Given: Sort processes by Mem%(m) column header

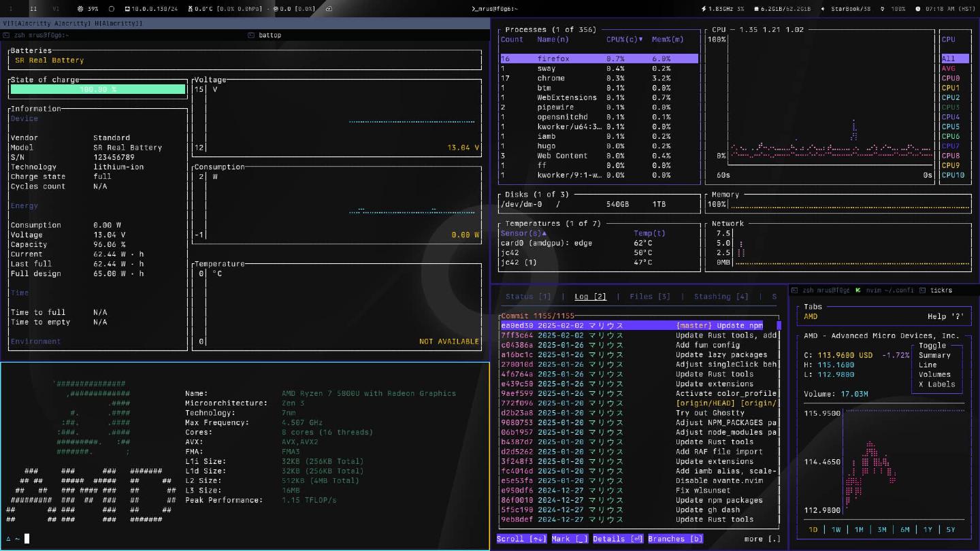Looking at the screenshot, I should click(668, 39).
